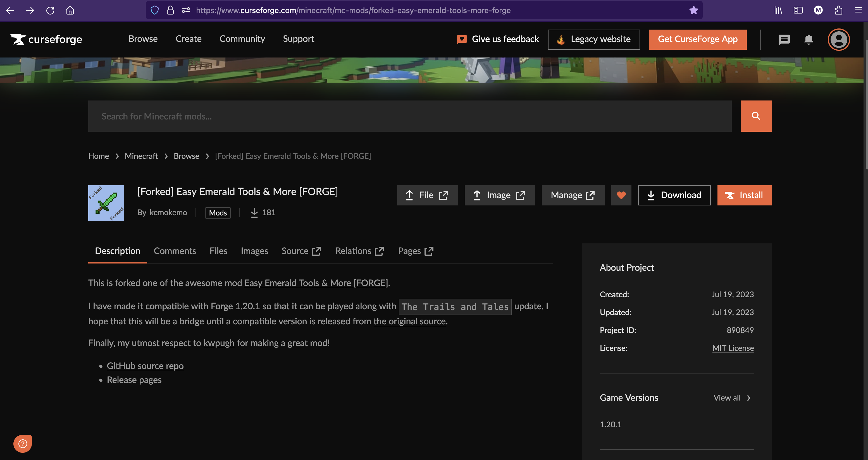
Task: Open the Browse menu item
Action: tap(143, 39)
